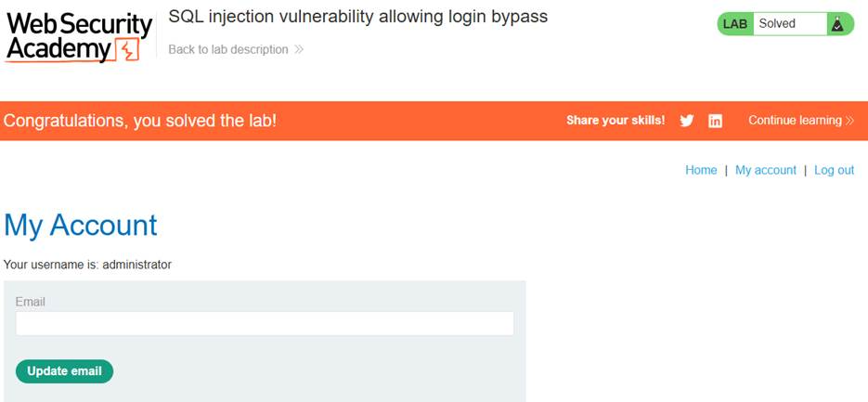Click the Web Security Academy logo
This screenshot has height=402, width=868.
pos(79,38)
